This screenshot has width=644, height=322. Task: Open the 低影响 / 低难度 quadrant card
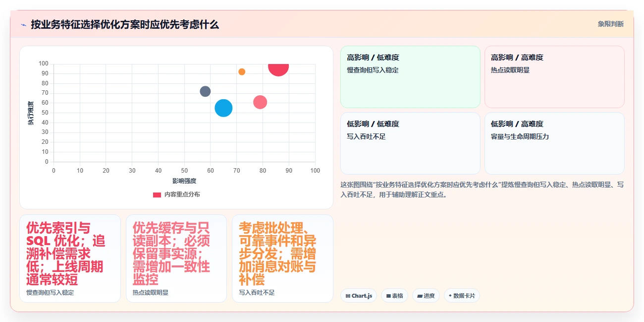410,143
